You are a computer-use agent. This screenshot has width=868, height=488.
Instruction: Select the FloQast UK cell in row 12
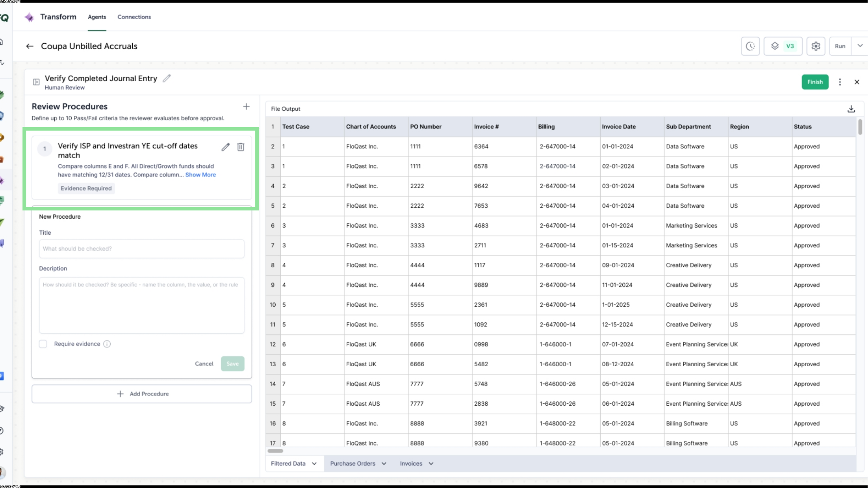tap(376, 344)
